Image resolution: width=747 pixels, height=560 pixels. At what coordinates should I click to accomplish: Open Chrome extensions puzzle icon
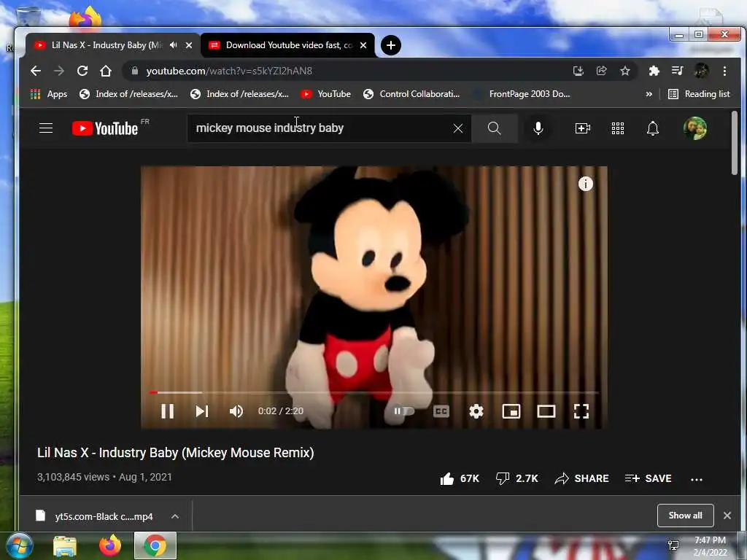click(x=654, y=71)
